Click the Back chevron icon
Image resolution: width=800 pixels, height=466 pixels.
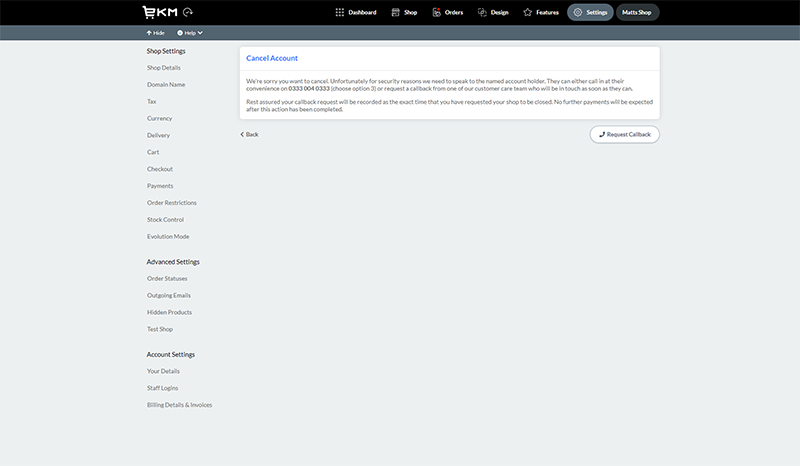pyautogui.click(x=242, y=135)
